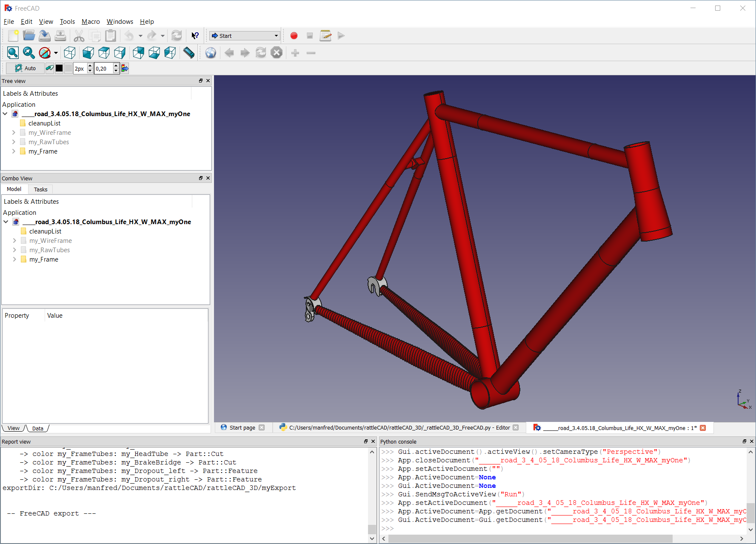Open website globe icon
This screenshot has width=756, height=544.
click(x=211, y=53)
